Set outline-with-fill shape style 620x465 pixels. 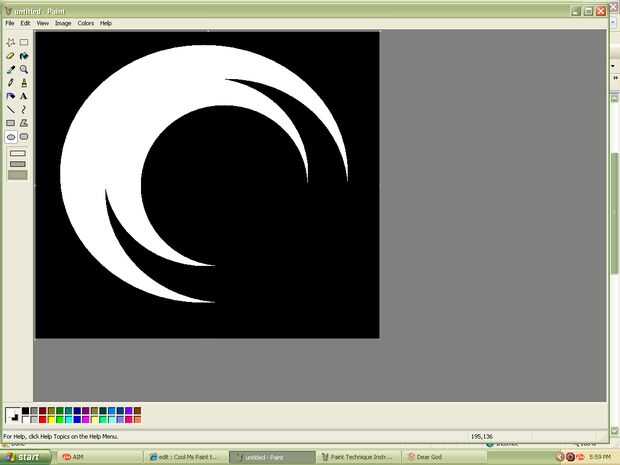[18, 164]
